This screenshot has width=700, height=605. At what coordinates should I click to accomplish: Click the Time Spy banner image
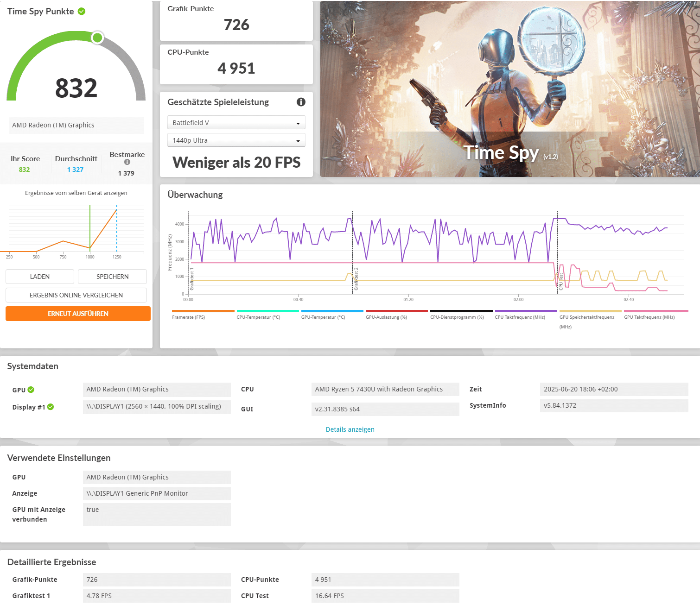[510, 89]
